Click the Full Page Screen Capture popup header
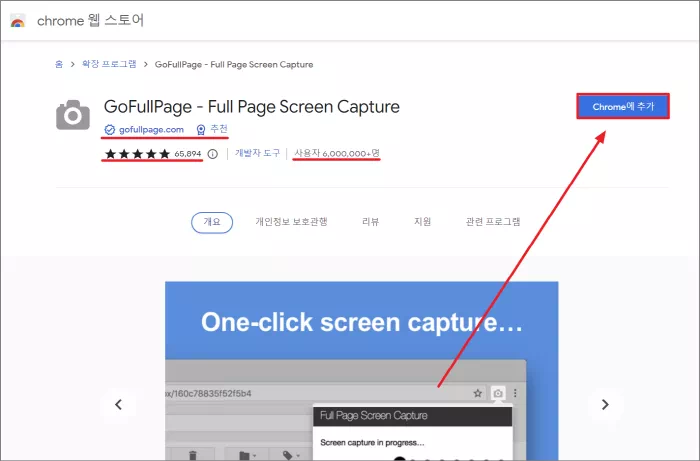Viewport: 700px width, 461px height. click(412, 416)
